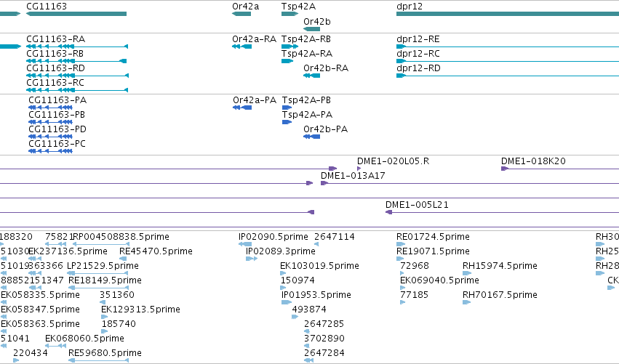The width and height of the screenshot is (619, 364).
Task: Click EST EK058335.5prime
Action: pos(40,296)
